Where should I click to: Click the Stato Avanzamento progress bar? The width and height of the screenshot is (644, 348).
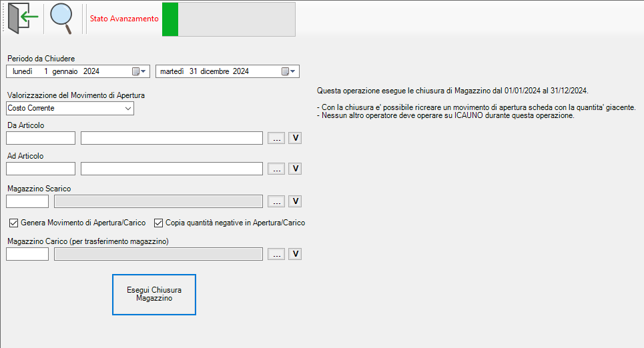click(228, 19)
